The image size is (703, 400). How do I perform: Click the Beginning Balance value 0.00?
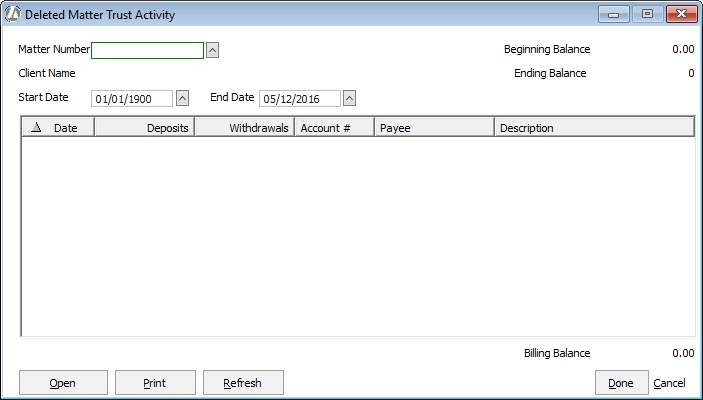683,49
